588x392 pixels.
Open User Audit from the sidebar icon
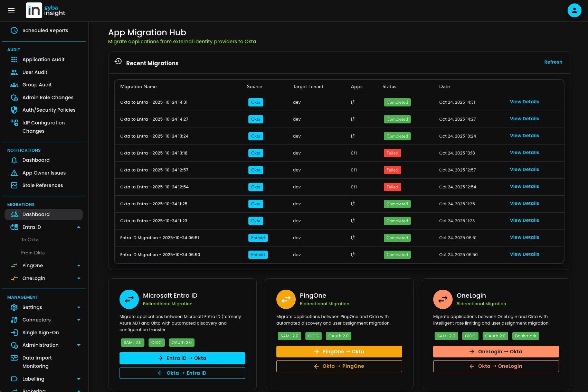coord(14,72)
